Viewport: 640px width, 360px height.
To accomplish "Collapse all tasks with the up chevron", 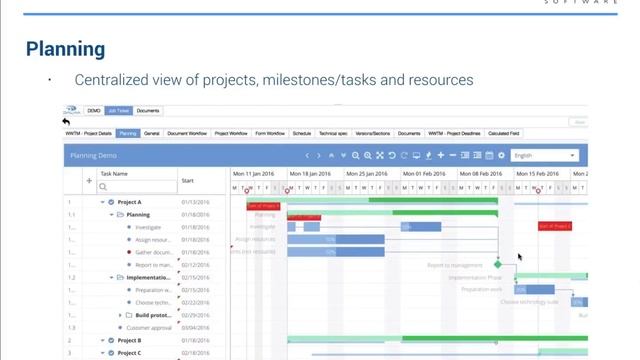I will click(x=331, y=156).
